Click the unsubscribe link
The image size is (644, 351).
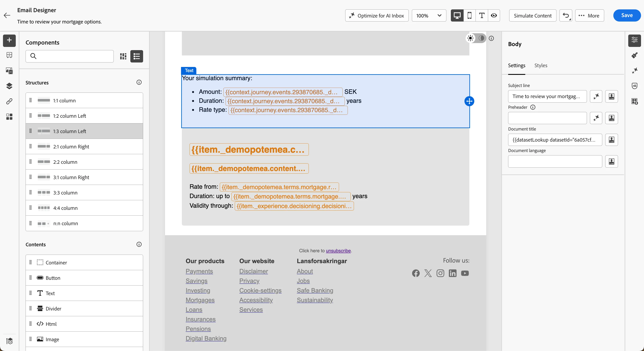point(338,251)
